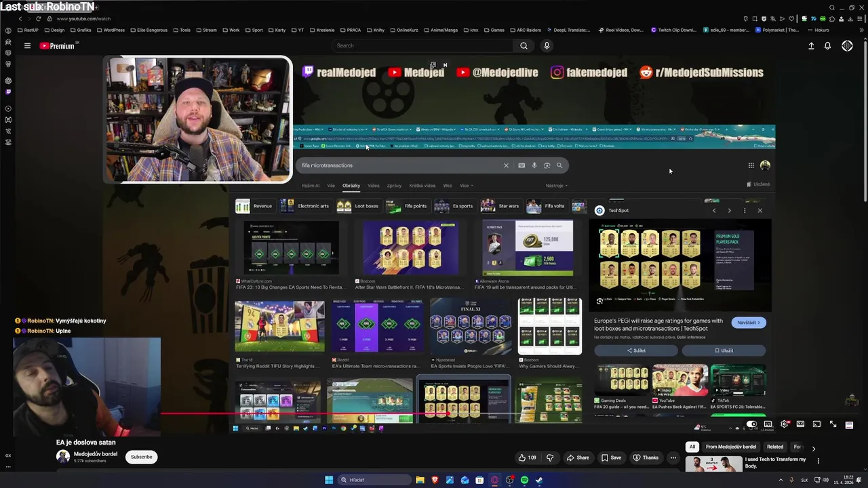The height and width of the screenshot is (488, 868).
Task: Subscribe to Medojedův bordel channel
Action: (x=141, y=457)
